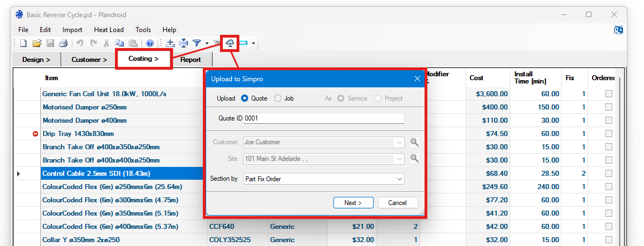Close the Upload to Simpro dialog

(x=417, y=79)
